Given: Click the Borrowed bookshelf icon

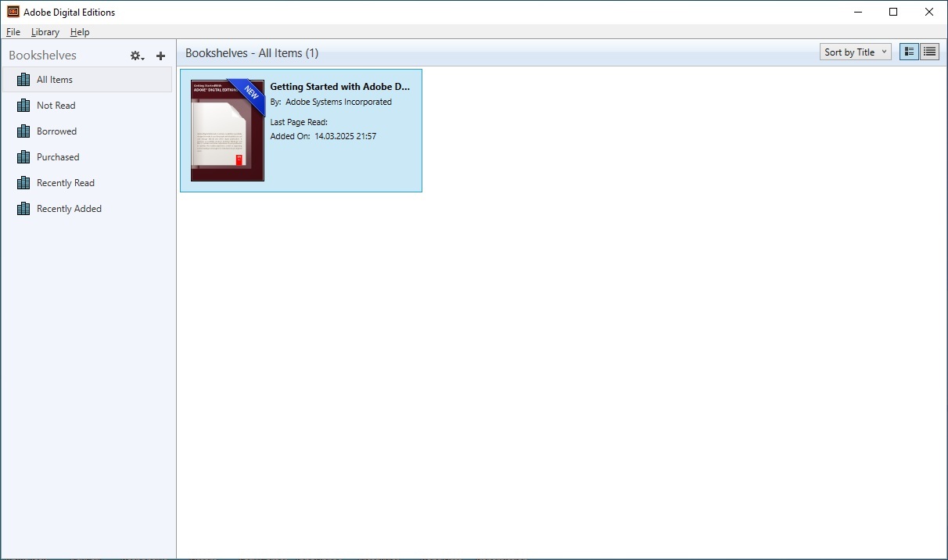Looking at the screenshot, I should click(23, 131).
